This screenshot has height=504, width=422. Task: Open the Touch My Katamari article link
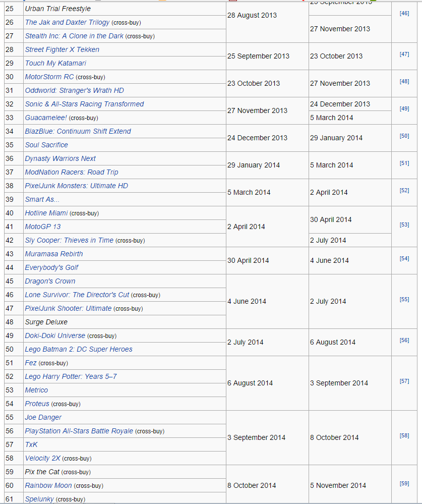coord(55,63)
